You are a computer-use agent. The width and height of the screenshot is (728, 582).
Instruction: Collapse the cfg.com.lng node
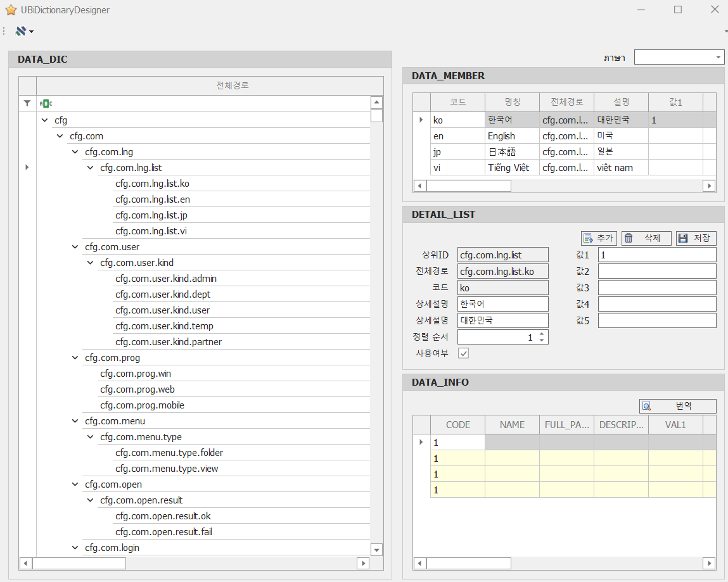(x=75, y=152)
